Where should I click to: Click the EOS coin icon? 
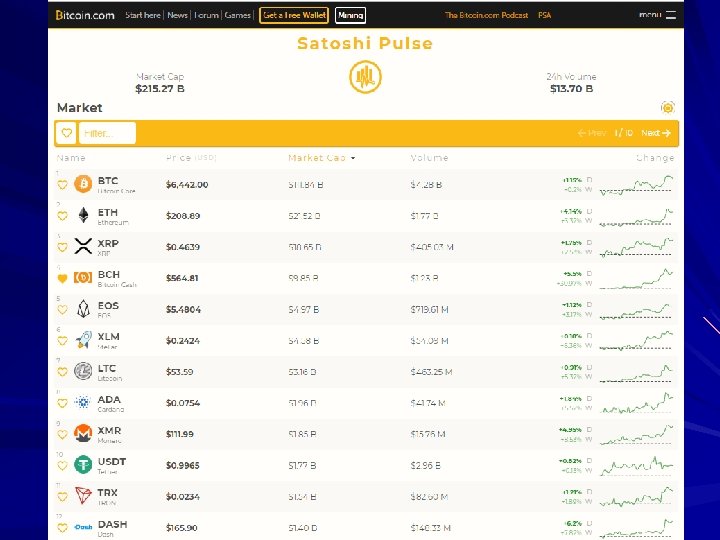(x=83, y=309)
